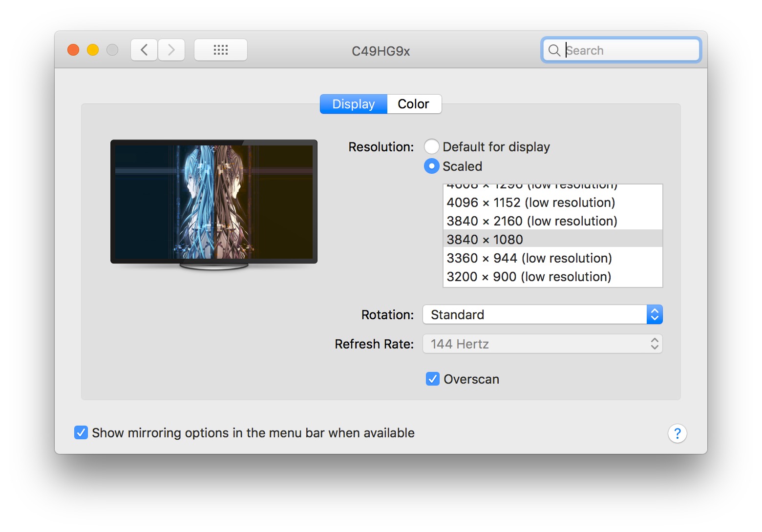Focus the Search input field
The width and height of the screenshot is (762, 532).
pyautogui.click(x=621, y=50)
